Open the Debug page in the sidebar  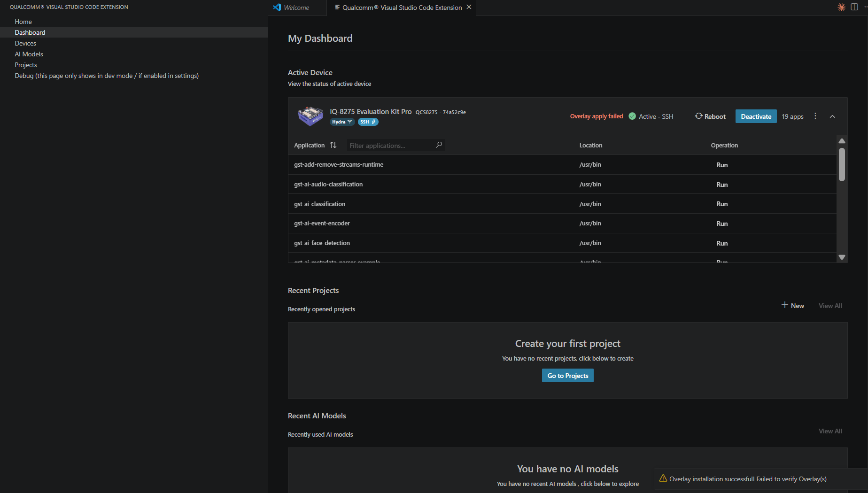point(107,76)
